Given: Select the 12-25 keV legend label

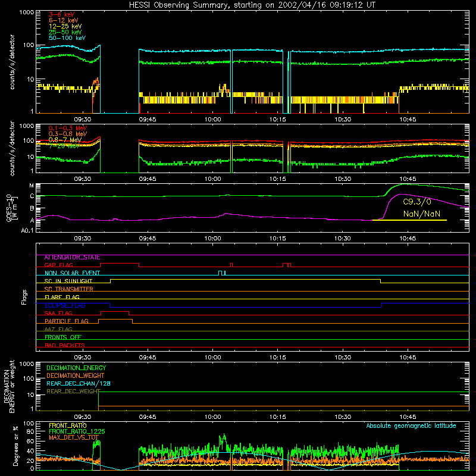Looking at the screenshot, I should coord(65,26).
